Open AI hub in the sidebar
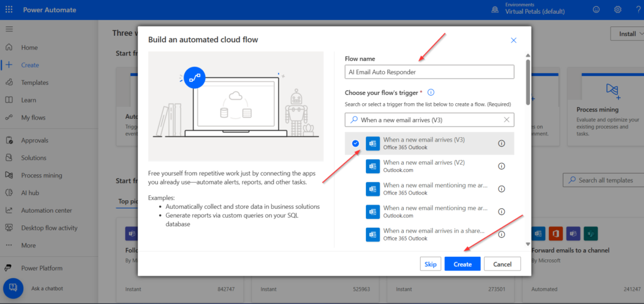Image resolution: width=644 pixels, height=304 pixels. click(30, 193)
